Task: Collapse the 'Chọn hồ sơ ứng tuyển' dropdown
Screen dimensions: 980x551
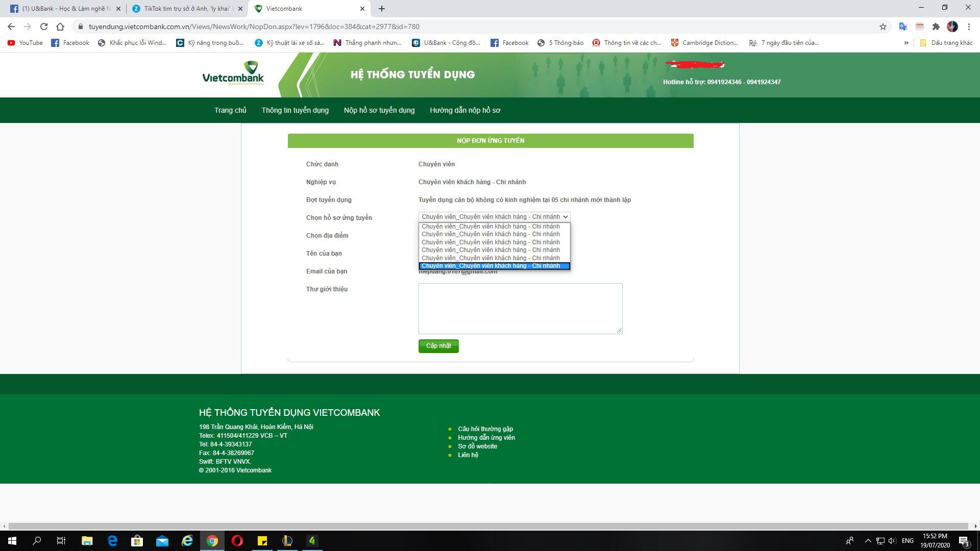Action: [494, 217]
